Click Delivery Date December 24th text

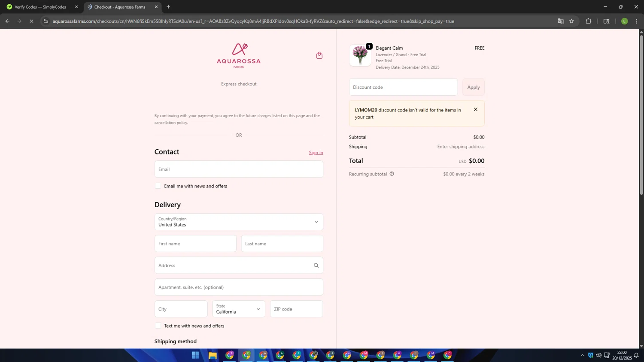pos(407,67)
